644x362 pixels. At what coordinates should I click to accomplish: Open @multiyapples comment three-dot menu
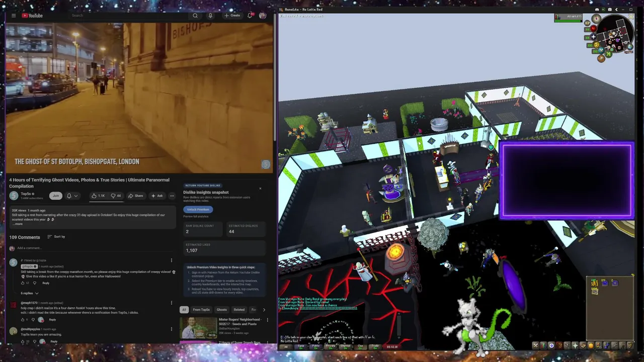tap(172, 329)
